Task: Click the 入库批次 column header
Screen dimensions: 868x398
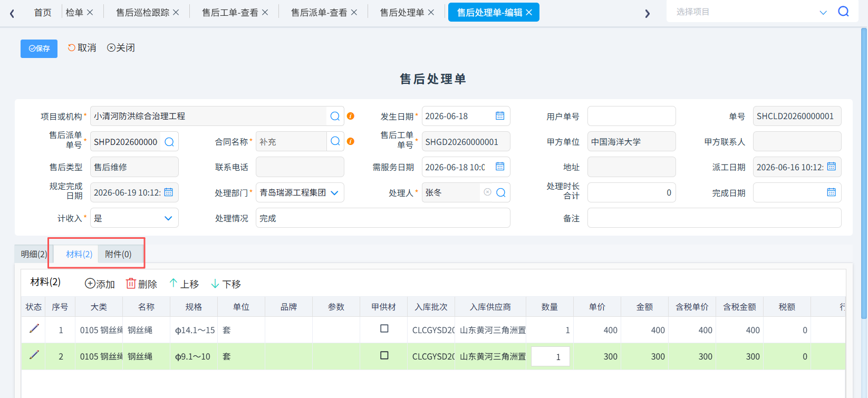Action: (x=431, y=307)
